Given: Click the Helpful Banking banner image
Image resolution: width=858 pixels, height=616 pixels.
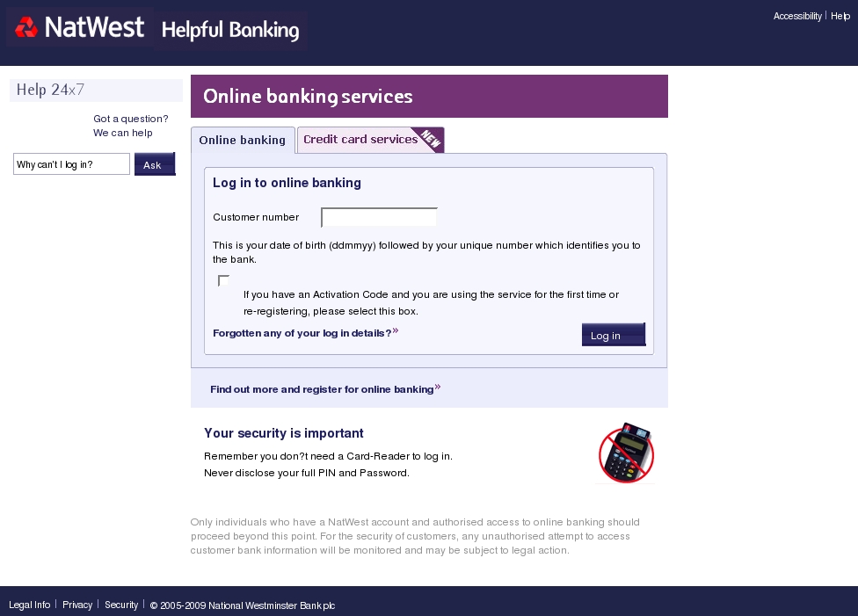Looking at the screenshot, I should click(230, 30).
